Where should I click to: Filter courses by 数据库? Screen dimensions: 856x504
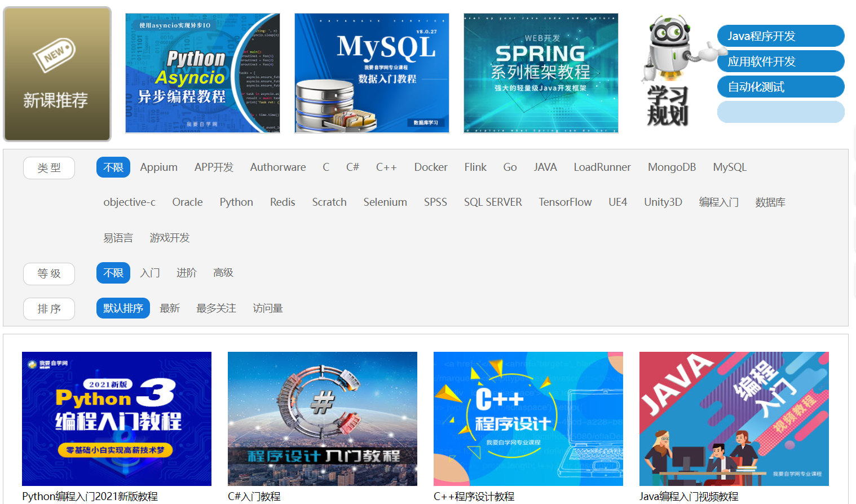click(770, 202)
